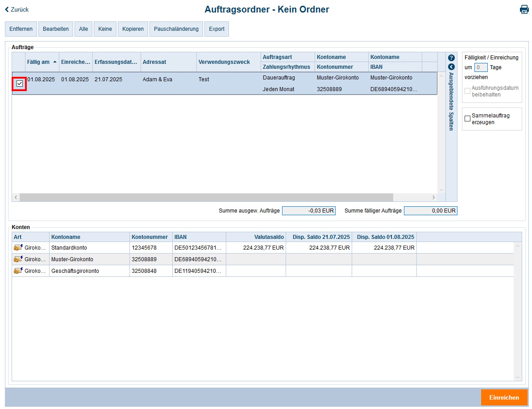Open the help question mark icon
This screenshot has width=532, height=409.
tap(451, 58)
